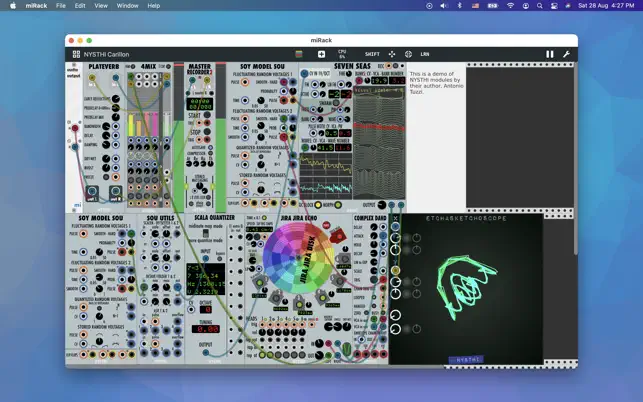The image size is (643, 402).
Task: Click the Seven Seas OUTPUT knob
Action: tap(381, 205)
